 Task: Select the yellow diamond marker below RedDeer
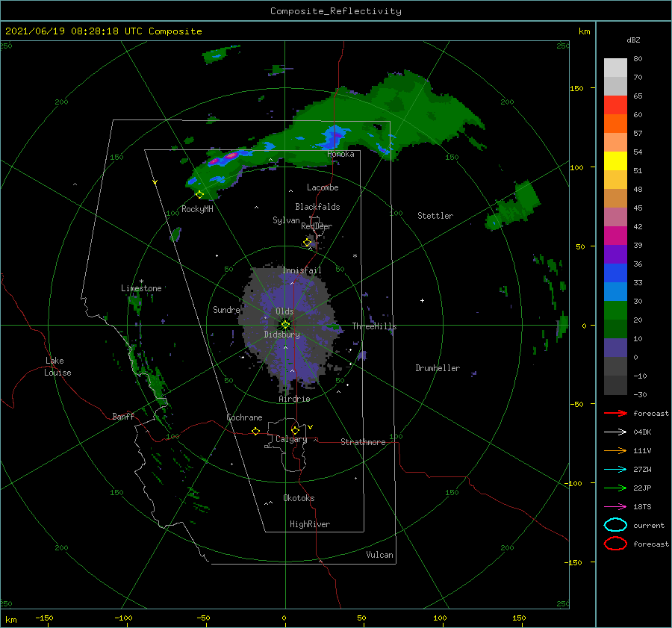pos(307,243)
